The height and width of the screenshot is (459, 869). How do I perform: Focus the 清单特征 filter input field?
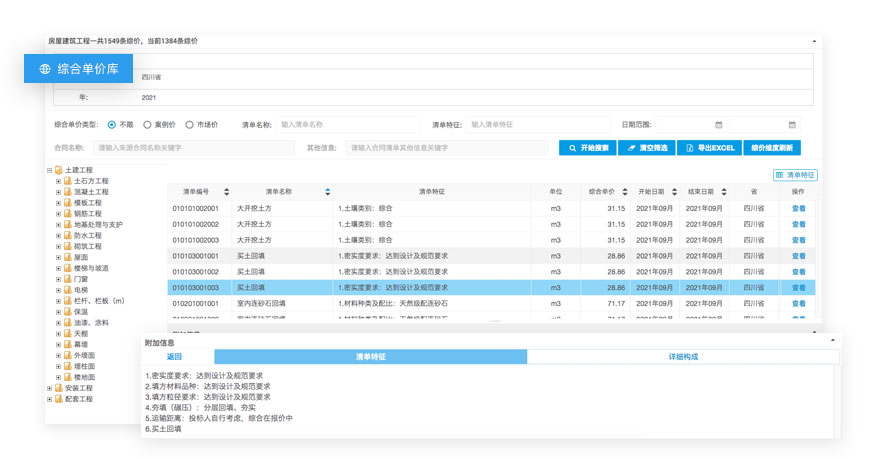click(538, 125)
